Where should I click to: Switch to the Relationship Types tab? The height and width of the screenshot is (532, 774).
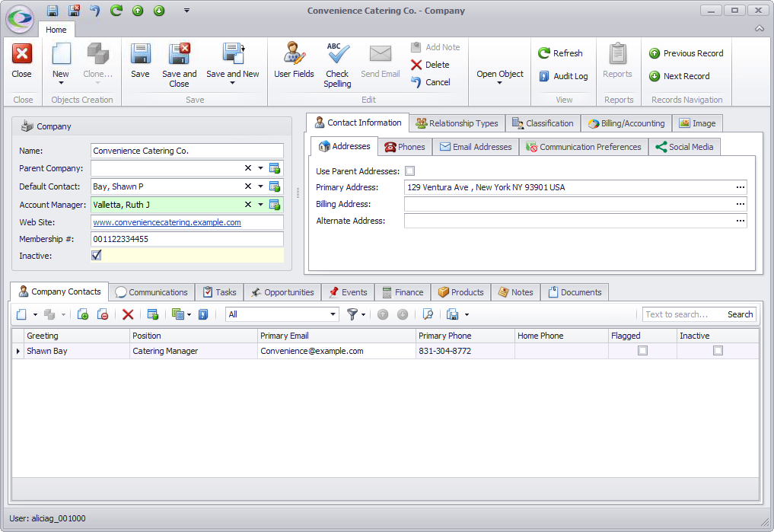pyautogui.click(x=457, y=123)
